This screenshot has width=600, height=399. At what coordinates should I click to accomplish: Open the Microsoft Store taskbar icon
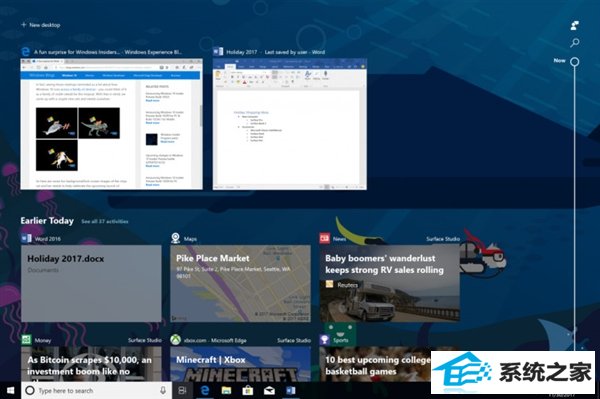(248, 391)
